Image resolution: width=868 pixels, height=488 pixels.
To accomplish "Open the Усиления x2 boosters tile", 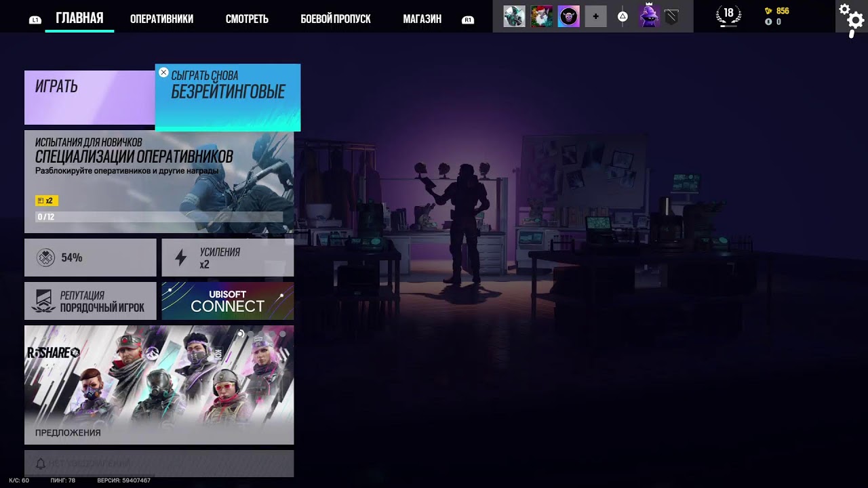I will click(228, 258).
